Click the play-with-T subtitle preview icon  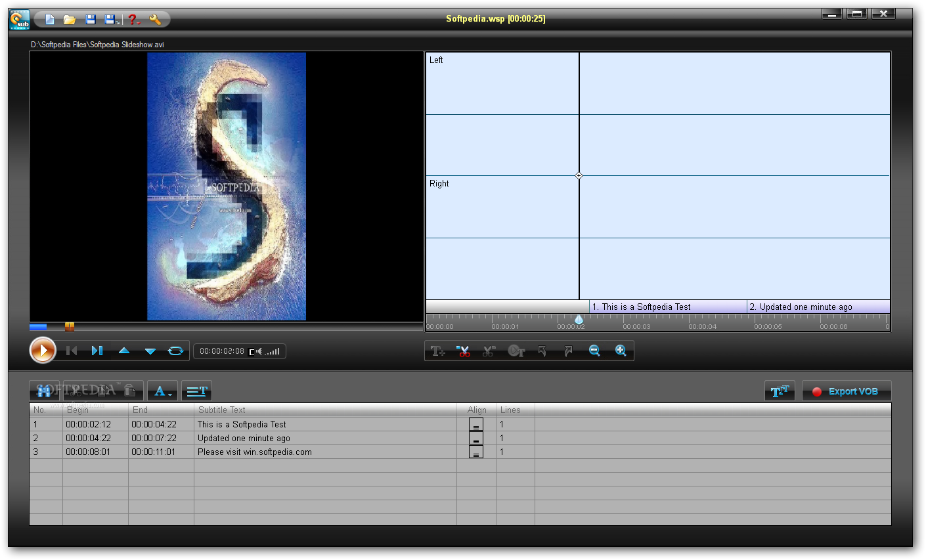pyautogui.click(x=516, y=351)
